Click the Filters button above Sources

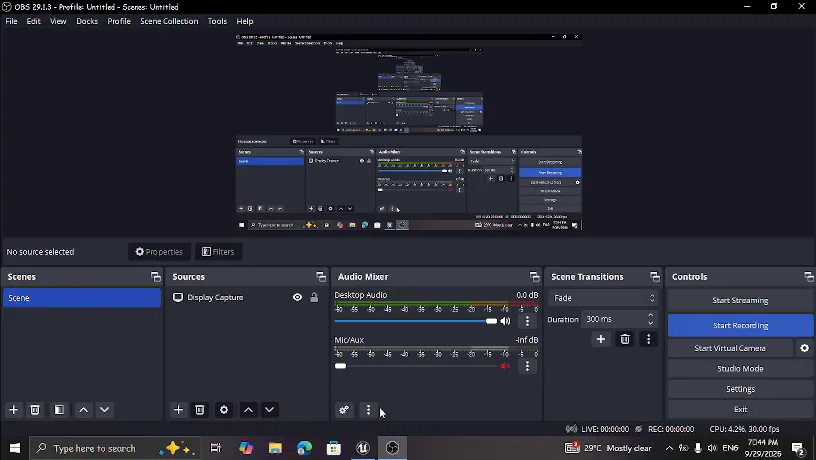click(218, 252)
